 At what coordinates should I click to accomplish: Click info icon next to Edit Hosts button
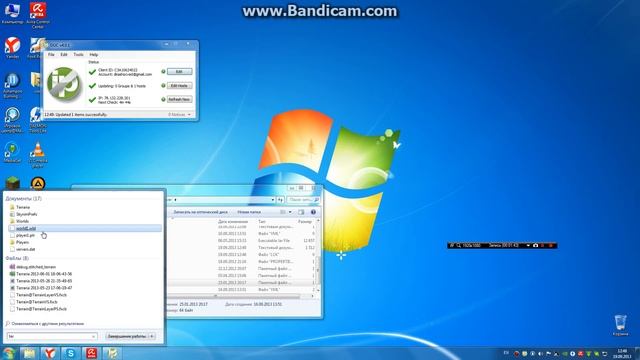point(163,85)
